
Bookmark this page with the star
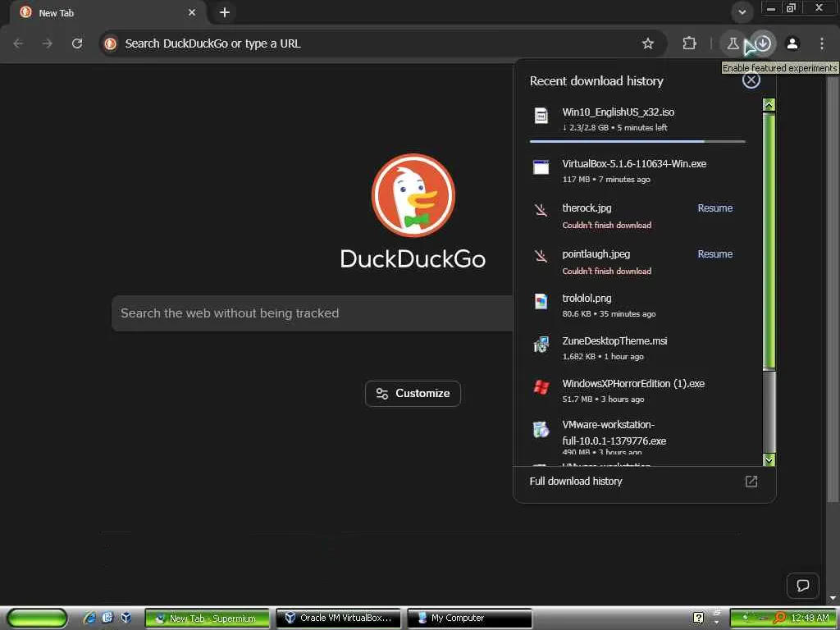pos(648,43)
